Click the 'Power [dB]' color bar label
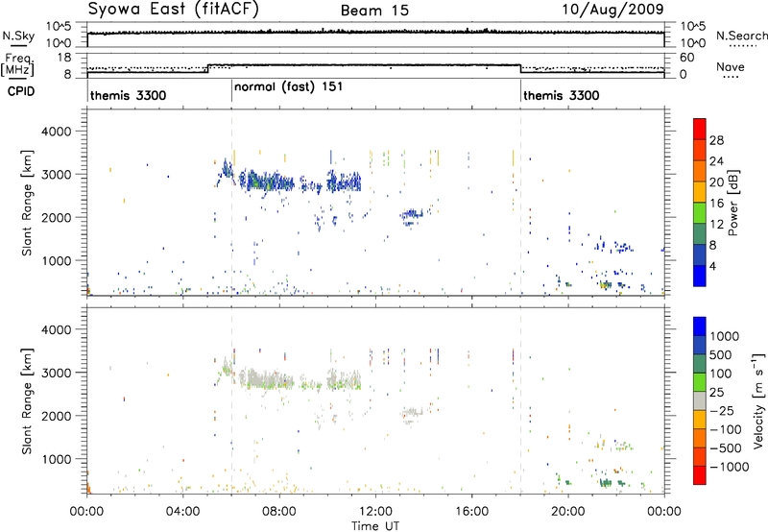Image resolution: width=768 pixels, height=532 pixels. 732,203
